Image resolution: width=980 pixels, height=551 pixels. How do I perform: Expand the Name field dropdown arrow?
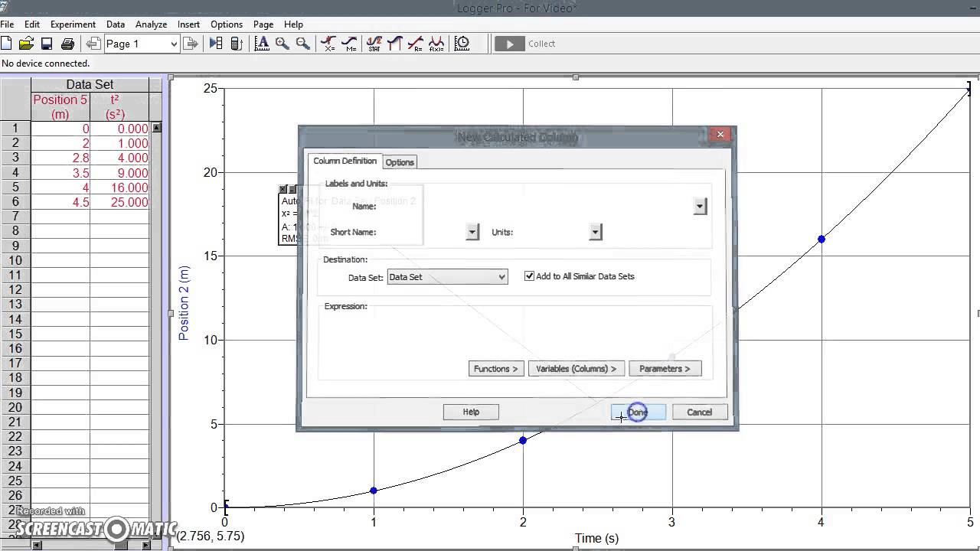pos(699,206)
